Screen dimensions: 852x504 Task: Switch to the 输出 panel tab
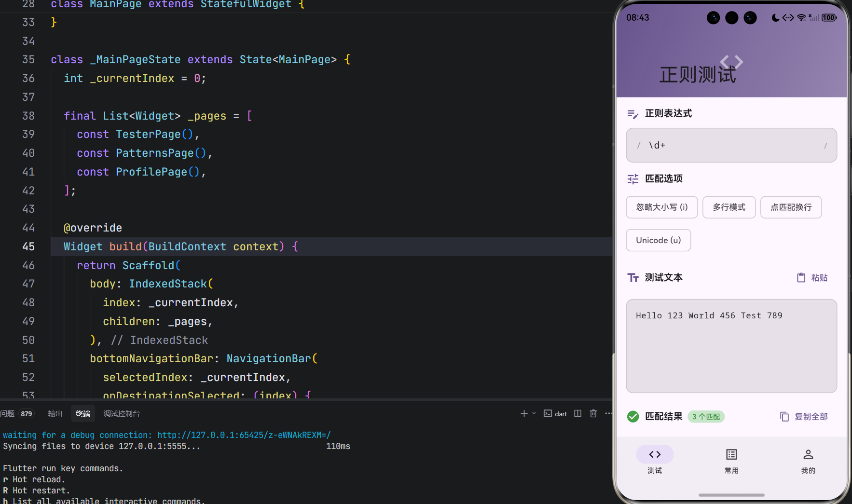(55, 413)
